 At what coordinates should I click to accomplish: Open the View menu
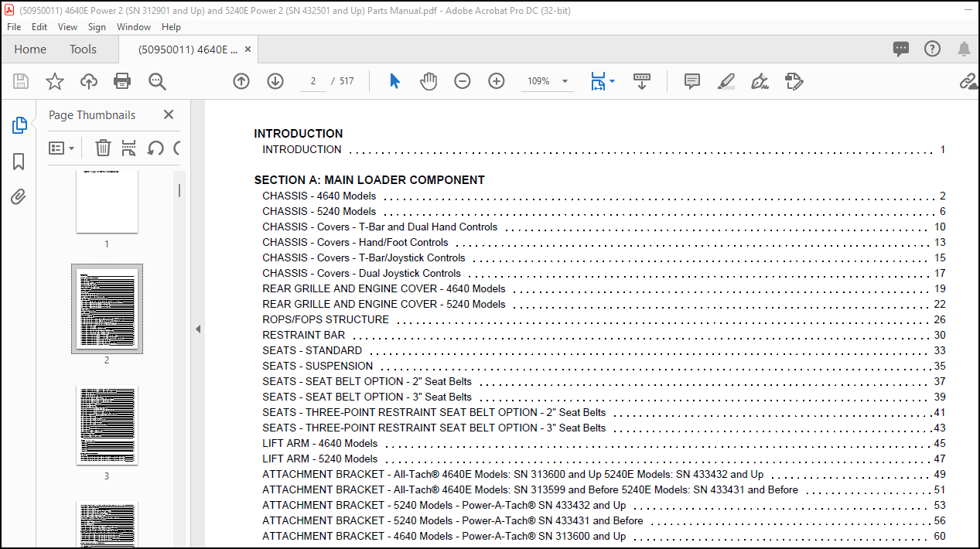point(68,26)
